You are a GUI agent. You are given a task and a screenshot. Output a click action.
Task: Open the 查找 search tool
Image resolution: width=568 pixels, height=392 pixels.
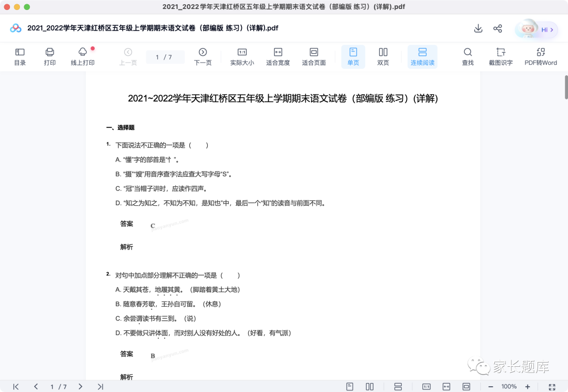[468, 57]
